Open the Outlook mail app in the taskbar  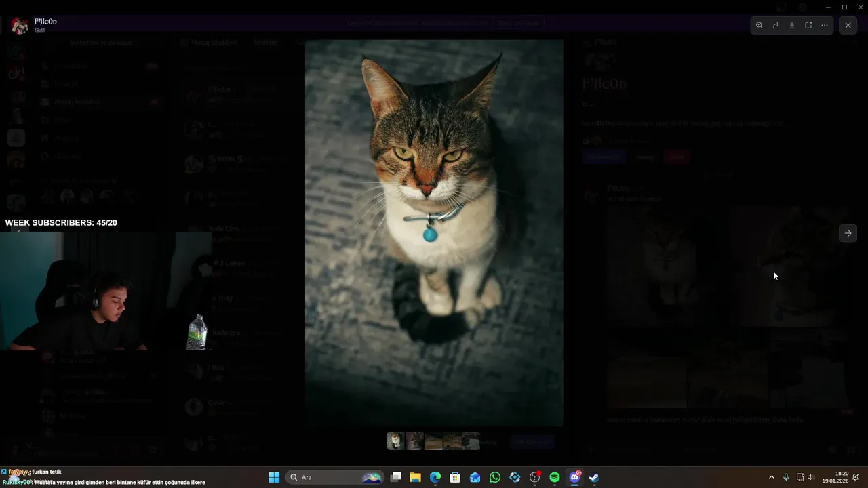coord(475,477)
